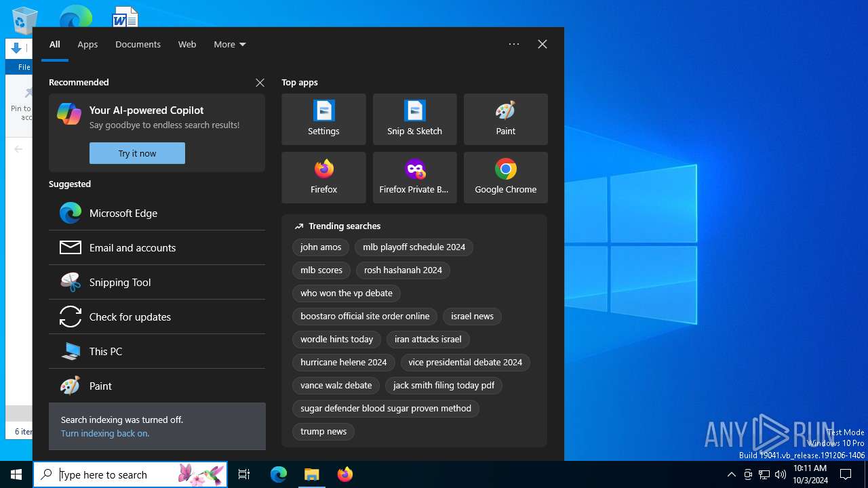Select 'sugar defender blood sugar' chip

coord(386,409)
